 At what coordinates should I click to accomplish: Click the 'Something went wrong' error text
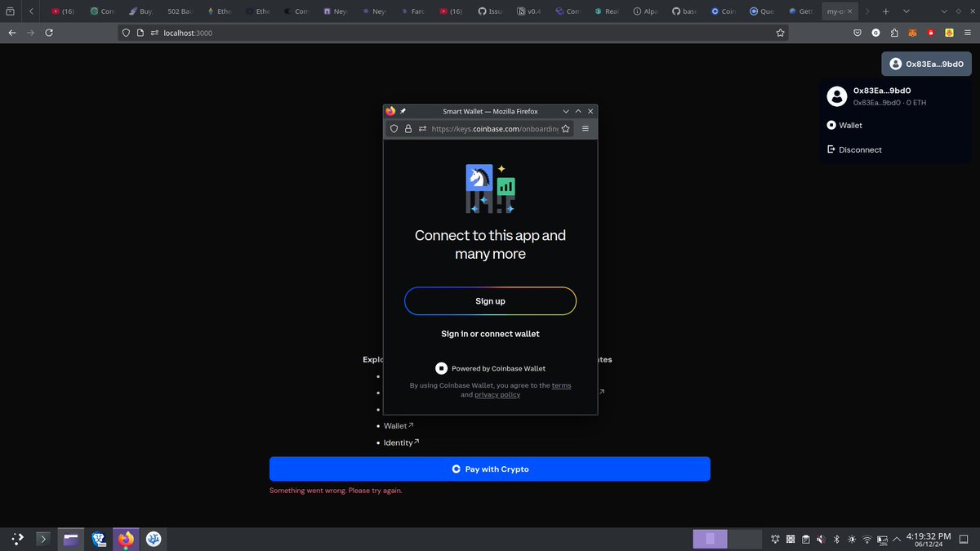[336, 491]
